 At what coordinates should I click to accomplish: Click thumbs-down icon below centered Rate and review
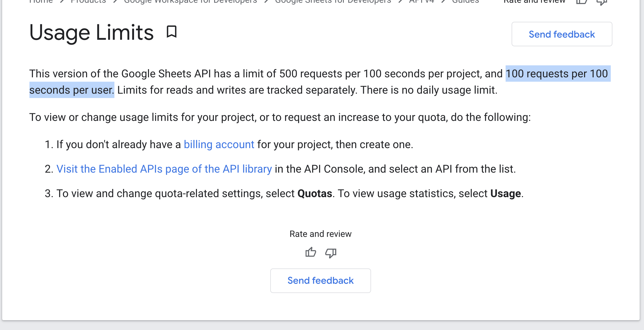331,253
